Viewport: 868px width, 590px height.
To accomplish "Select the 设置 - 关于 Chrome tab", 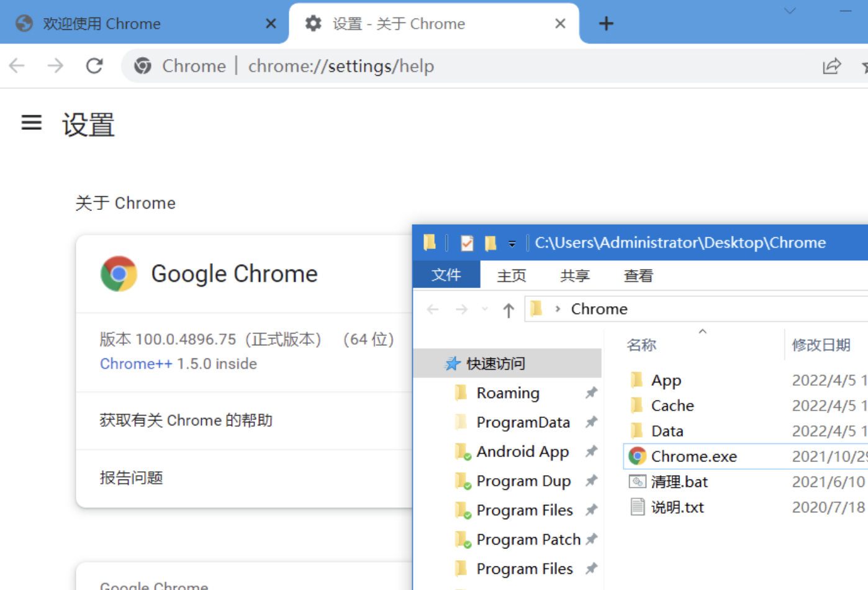I will tap(434, 23).
